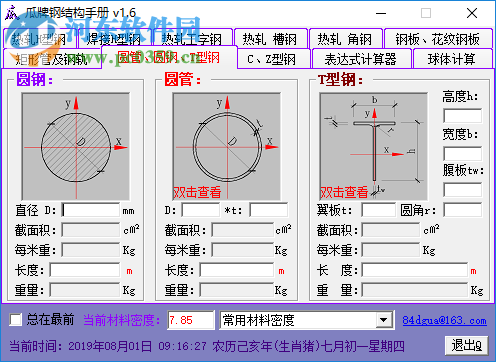Screen dimensions: 496x362
Task: Focus the T型钢 宽度b input field
Action: 463,154
